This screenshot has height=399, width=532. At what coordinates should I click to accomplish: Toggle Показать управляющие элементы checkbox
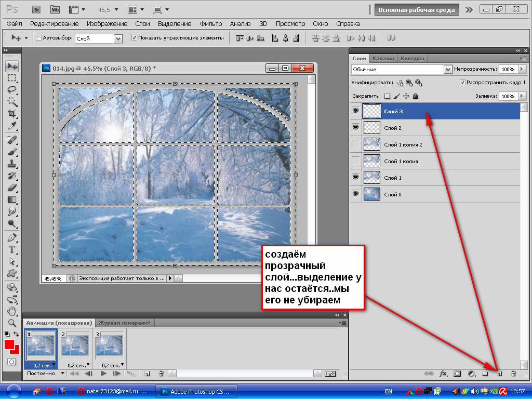134,37
